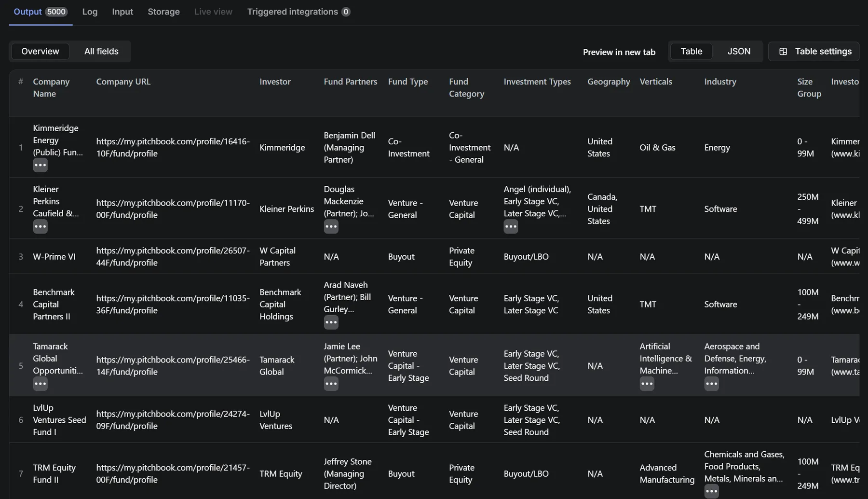Expand Artificial Intelligence verticals cell
Viewport: 868px width, 499px height.
(647, 384)
